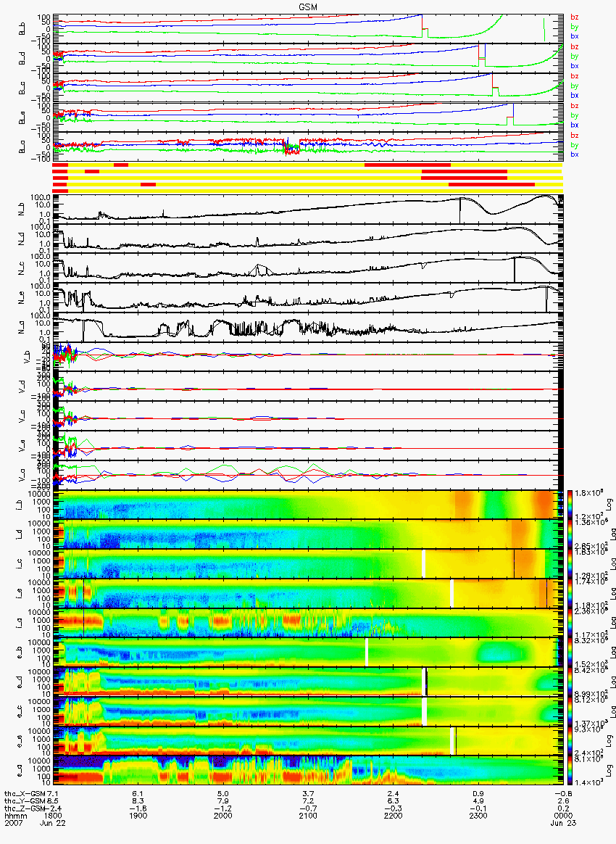Click the 4.9 thc_Y value above 2300

point(478,801)
